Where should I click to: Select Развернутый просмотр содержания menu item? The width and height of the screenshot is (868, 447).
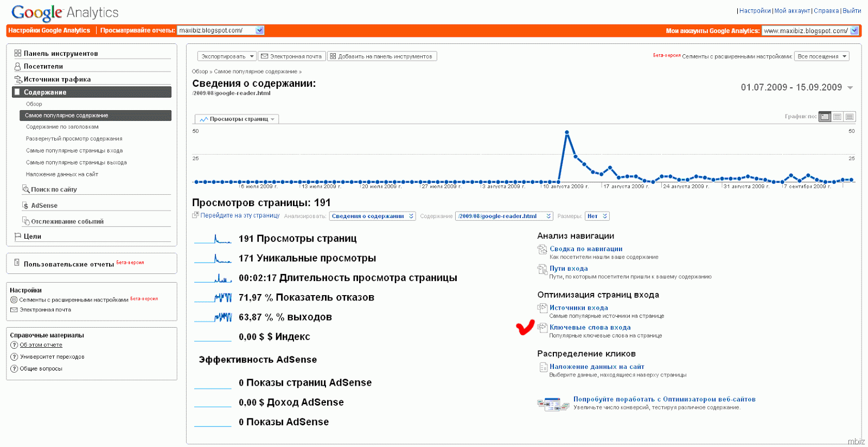pyautogui.click(x=74, y=139)
